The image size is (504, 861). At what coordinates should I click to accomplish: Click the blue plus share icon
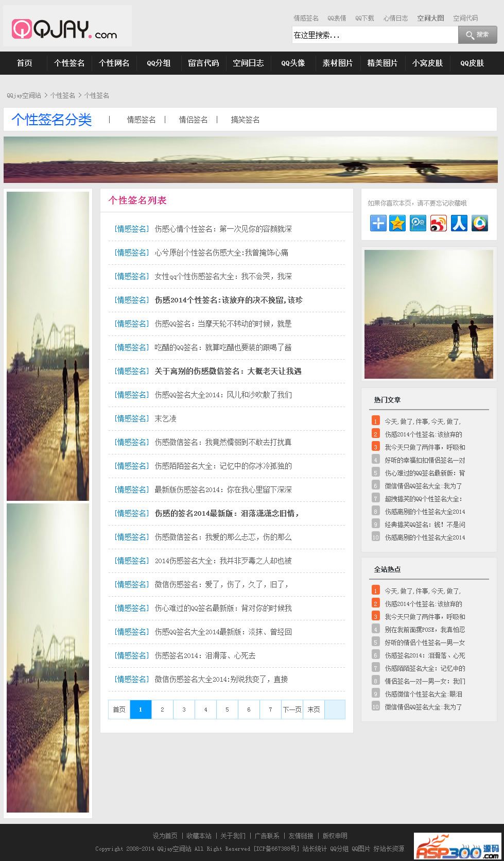tap(378, 223)
